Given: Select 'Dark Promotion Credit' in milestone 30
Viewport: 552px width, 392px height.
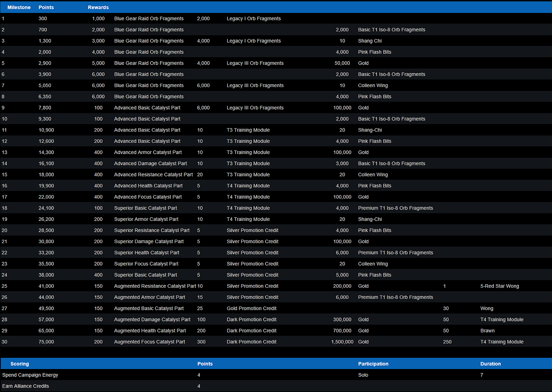Looking at the screenshot, I should coord(252,342).
